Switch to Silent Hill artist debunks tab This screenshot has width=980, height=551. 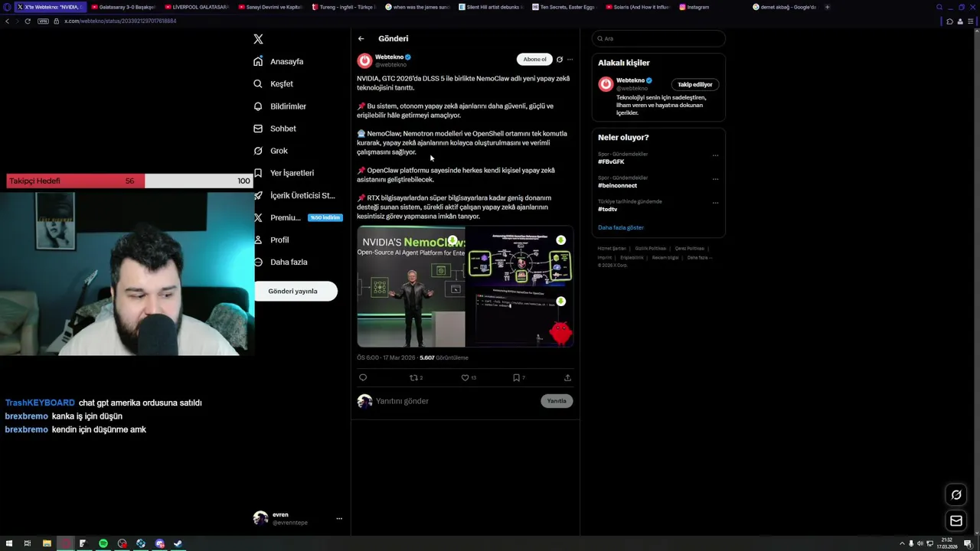coord(489,7)
